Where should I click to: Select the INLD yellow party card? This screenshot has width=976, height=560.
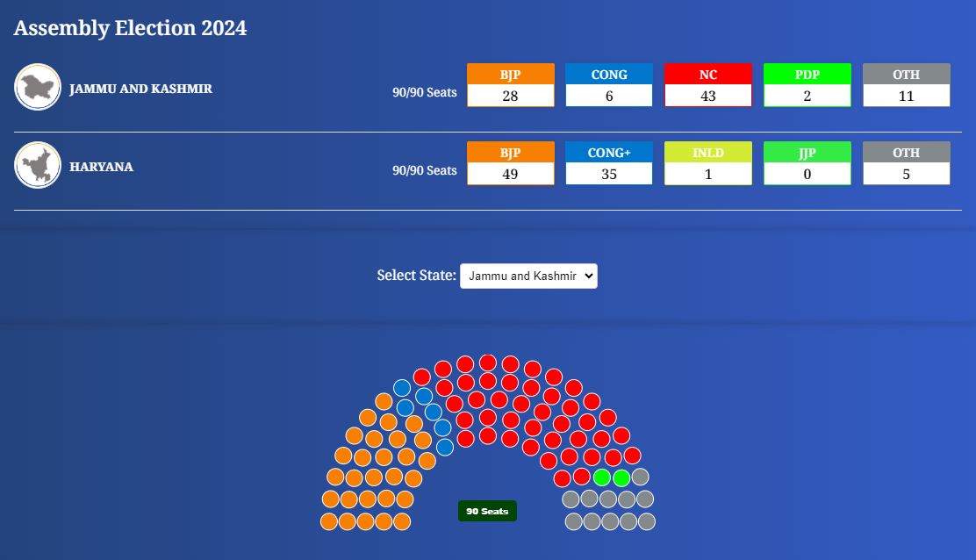point(708,163)
